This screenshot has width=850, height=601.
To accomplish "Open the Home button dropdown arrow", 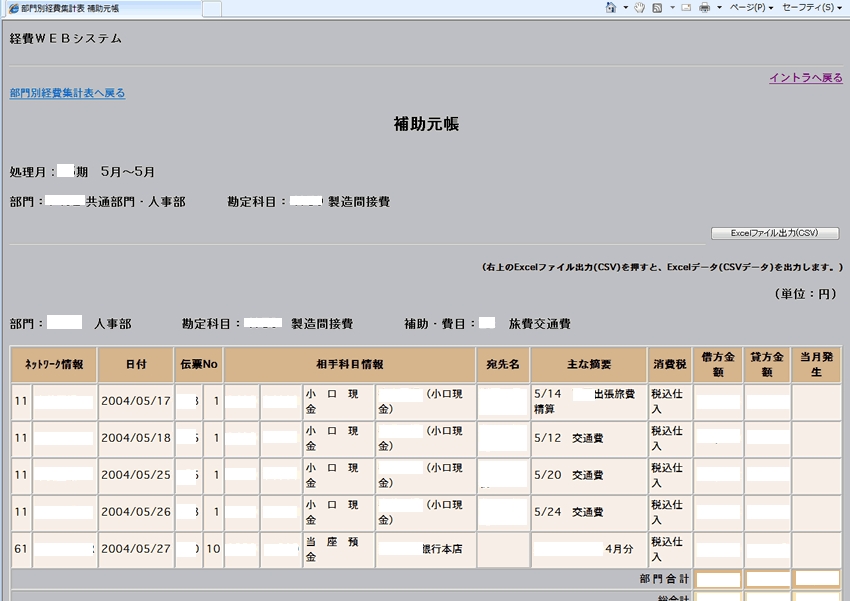I will [625, 8].
